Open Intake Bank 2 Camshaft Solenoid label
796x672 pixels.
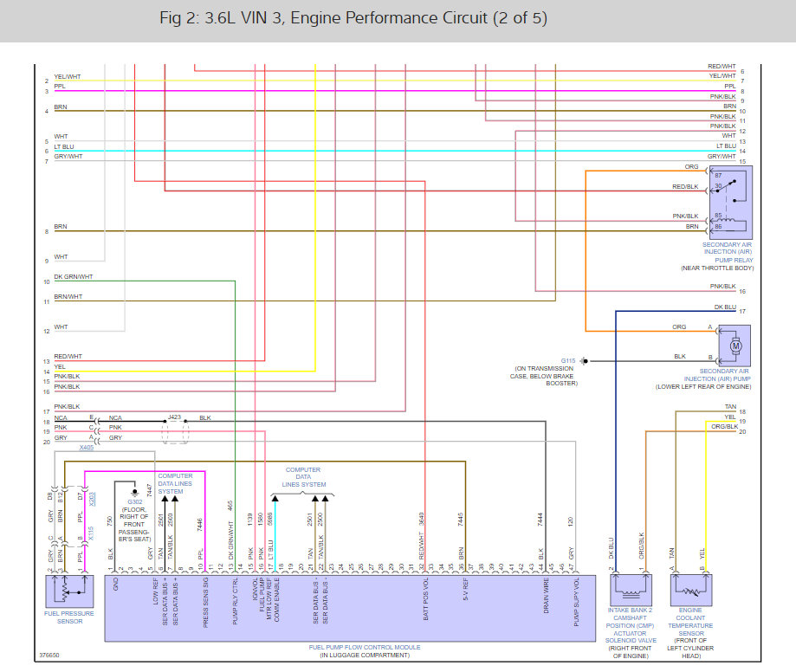630,625
